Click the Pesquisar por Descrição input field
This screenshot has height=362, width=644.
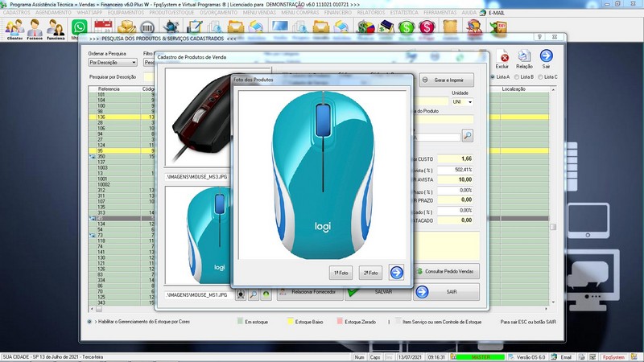[x=149, y=77]
